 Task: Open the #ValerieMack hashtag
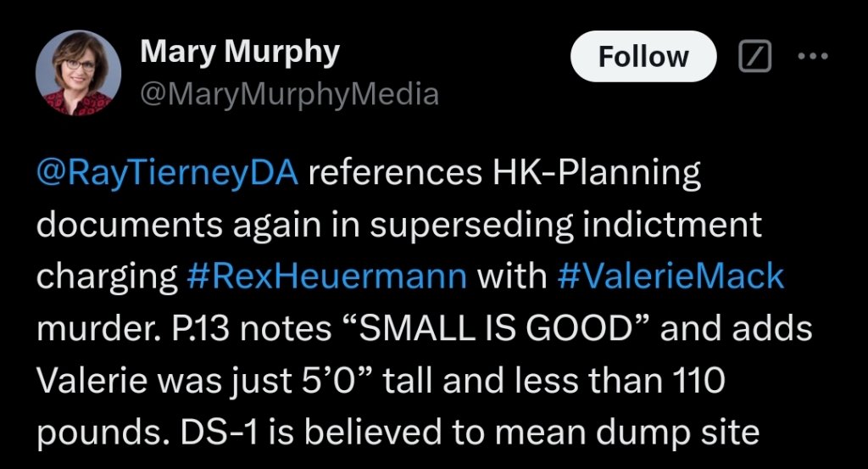671,277
